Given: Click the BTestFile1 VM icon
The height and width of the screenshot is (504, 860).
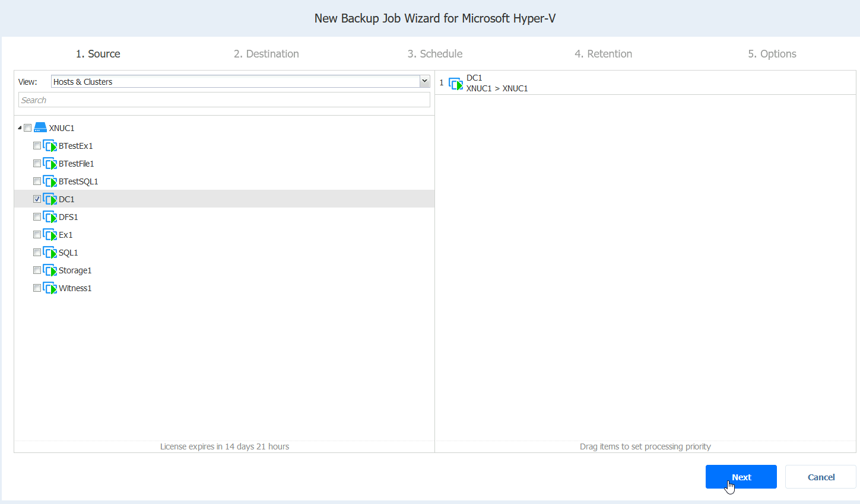Looking at the screenshot, I should coord(50,164).
